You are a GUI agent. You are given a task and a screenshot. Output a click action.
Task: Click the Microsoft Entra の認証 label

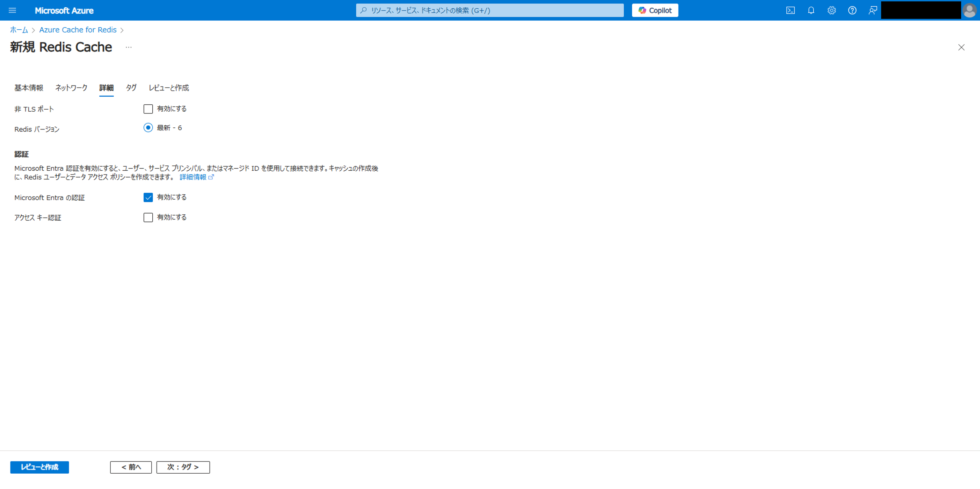(x=50, y=198)
